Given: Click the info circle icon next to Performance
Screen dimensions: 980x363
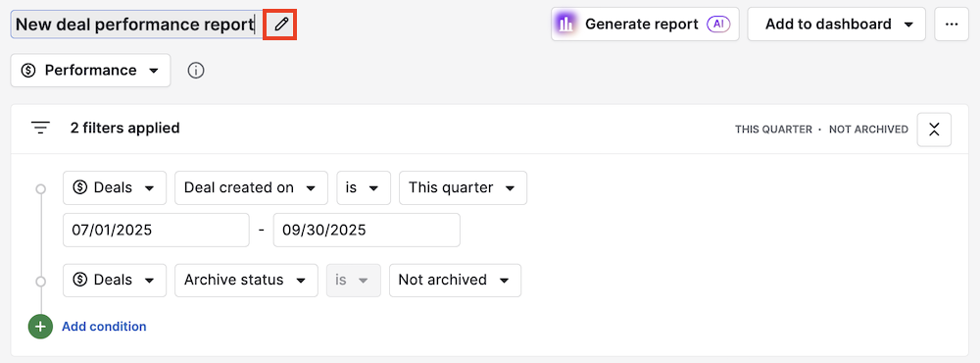Looking at the screenshot, I should pyautogui.click(x=196, y=71).
